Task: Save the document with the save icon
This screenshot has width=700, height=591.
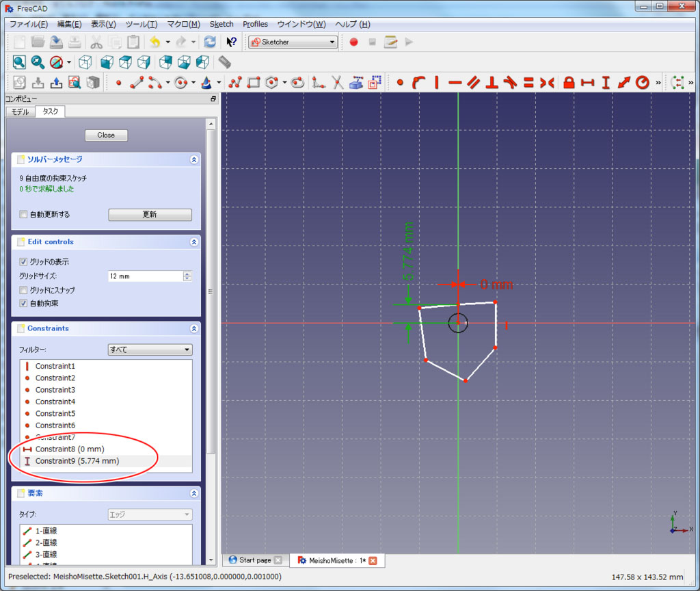Action: tap(56, 42)
